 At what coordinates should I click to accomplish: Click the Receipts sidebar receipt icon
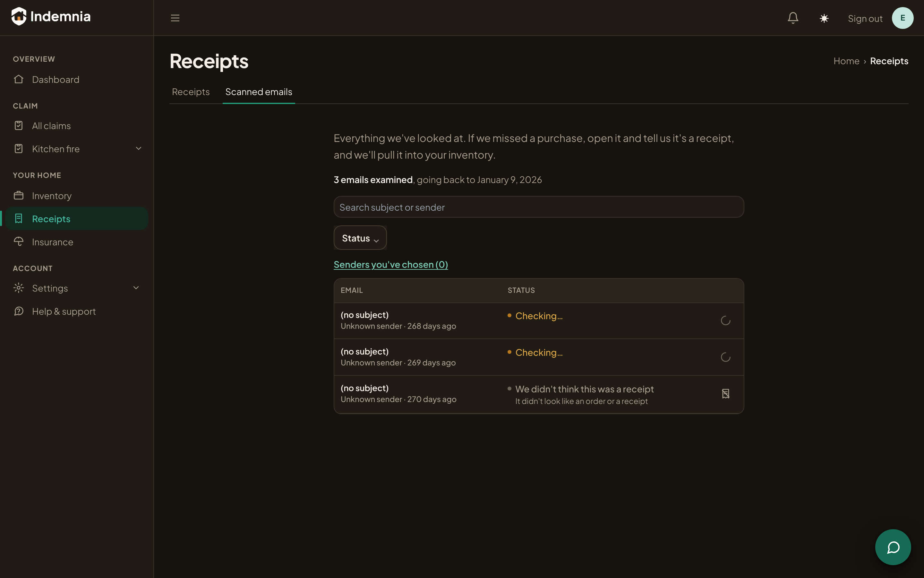pos(19,218)
